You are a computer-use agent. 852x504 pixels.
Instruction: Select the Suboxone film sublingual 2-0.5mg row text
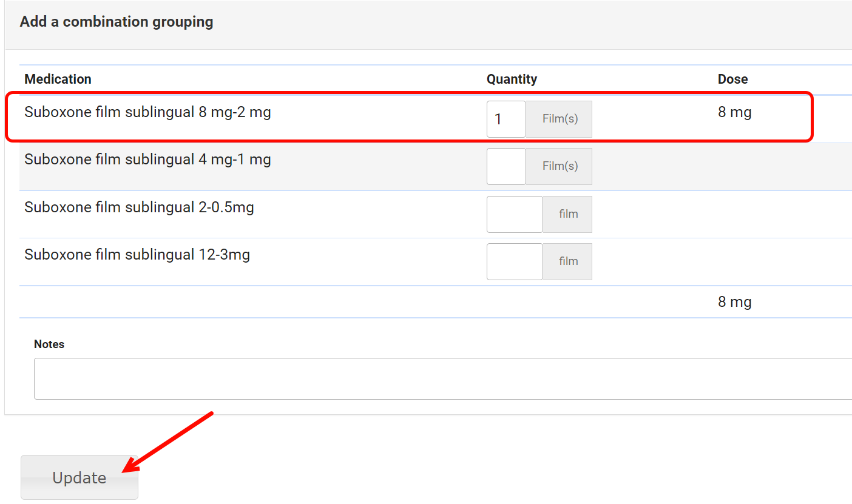click(139, 207)
